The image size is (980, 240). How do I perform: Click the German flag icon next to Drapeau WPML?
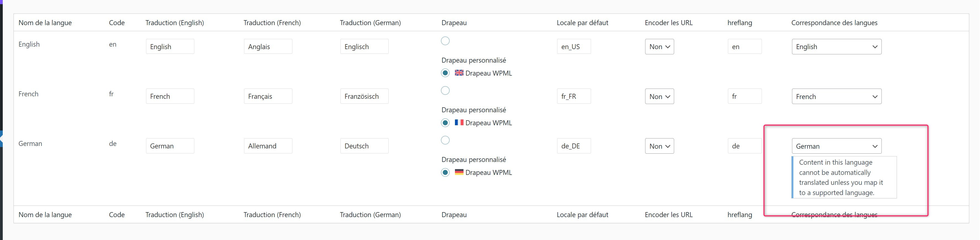[459, 172]
